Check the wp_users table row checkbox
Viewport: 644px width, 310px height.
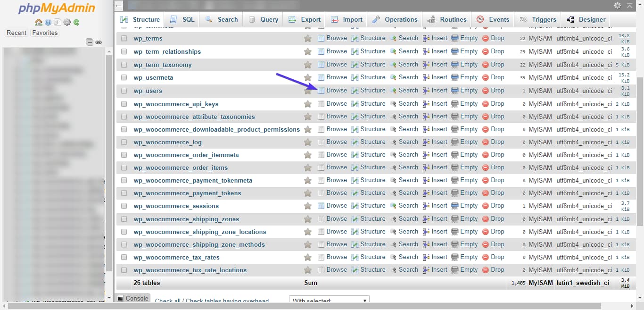tap(124, 90)
